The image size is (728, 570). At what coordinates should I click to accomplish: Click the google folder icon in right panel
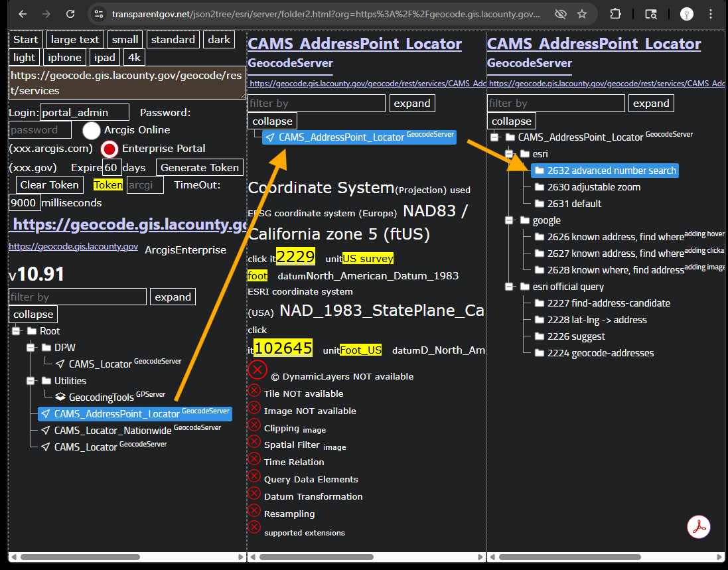pyautogui.click(x=525, y=220)
